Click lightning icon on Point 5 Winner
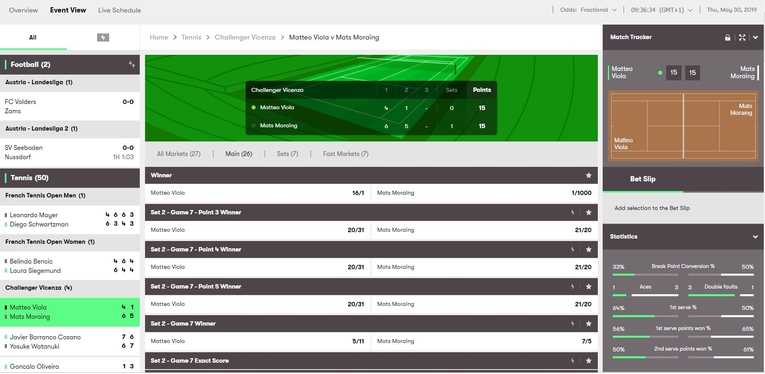 click(573, 287)
